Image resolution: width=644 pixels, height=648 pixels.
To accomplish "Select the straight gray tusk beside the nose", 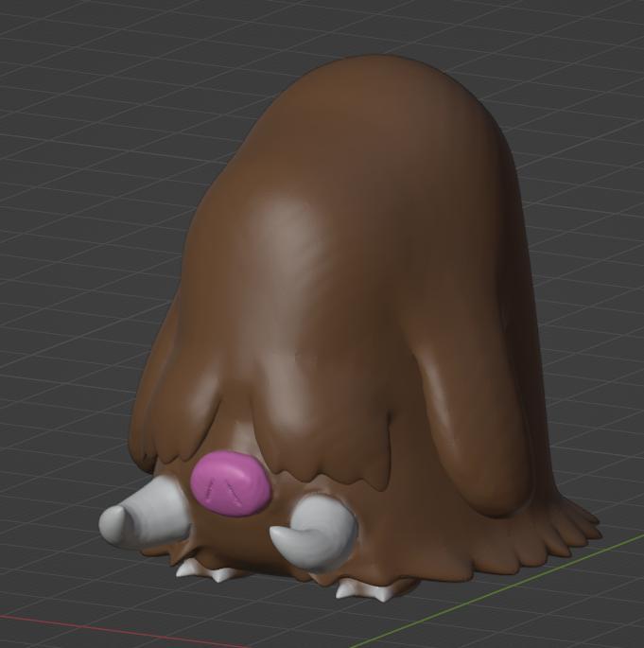I will point(145,513).
